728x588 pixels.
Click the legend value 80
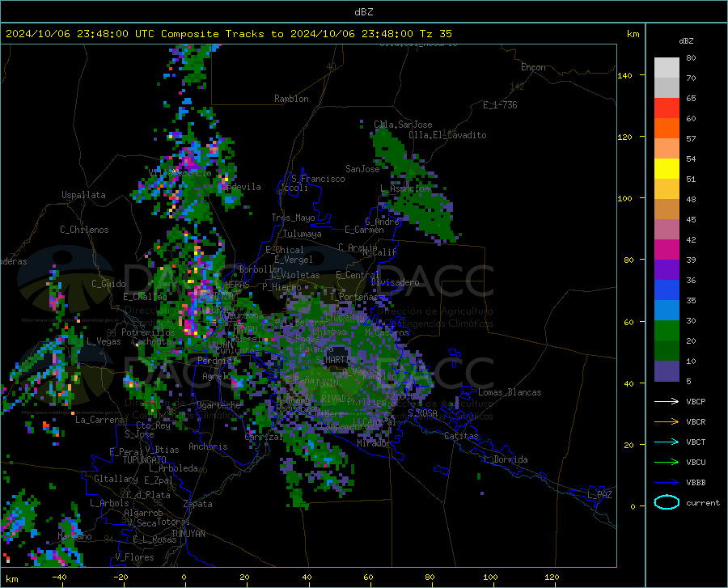pyautogui.click(x=692, y=58)
